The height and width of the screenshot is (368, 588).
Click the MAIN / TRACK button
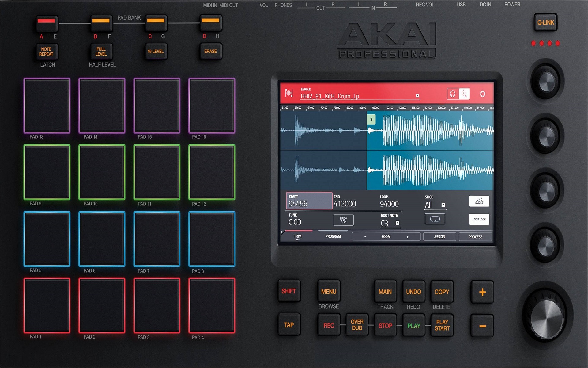(x=385, y=292)
